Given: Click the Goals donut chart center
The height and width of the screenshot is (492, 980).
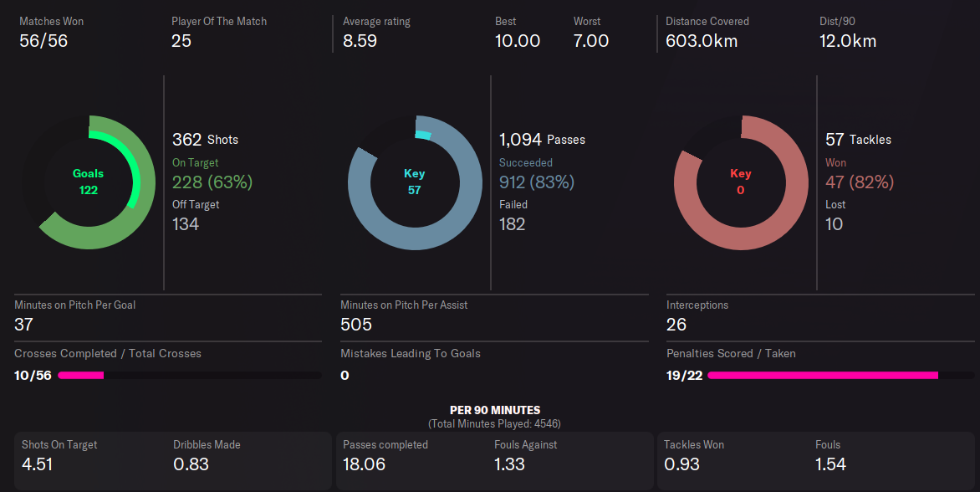Looking at the screenshot, I should tap(89, 182).
